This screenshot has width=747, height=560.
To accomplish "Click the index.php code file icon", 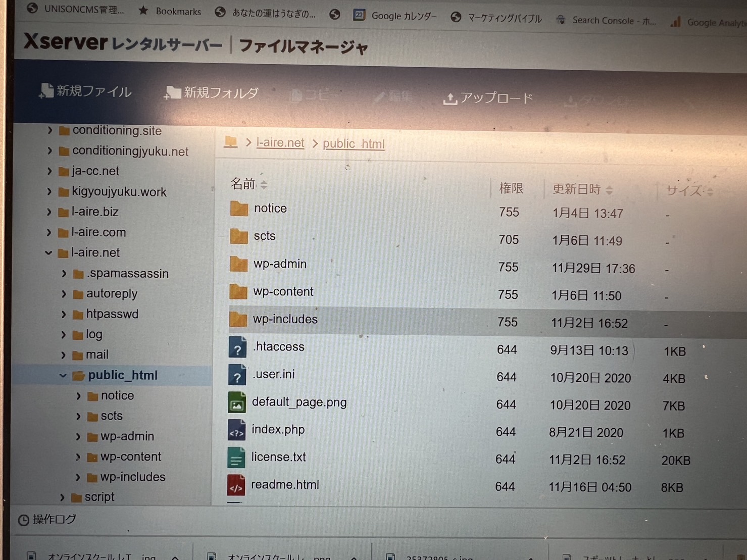I will tap(236, 430).
